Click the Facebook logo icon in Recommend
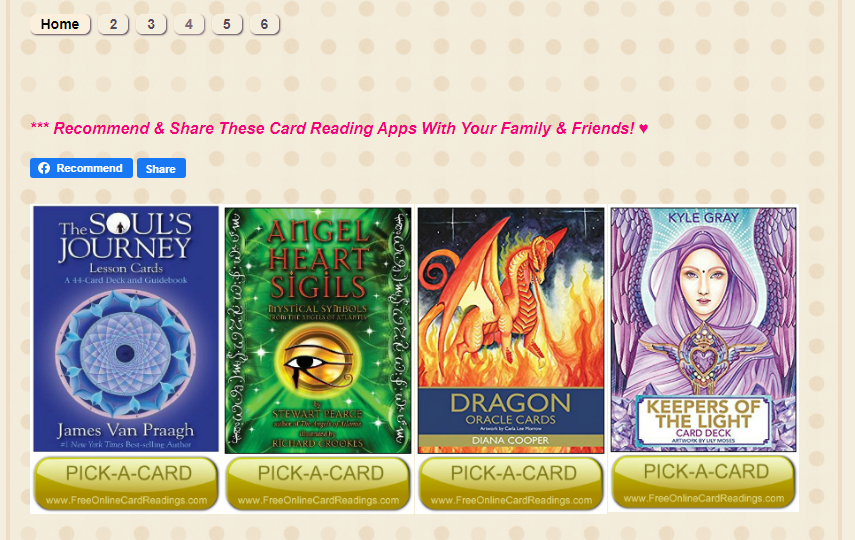Screen dimensions: 855x540 [44, 168]
